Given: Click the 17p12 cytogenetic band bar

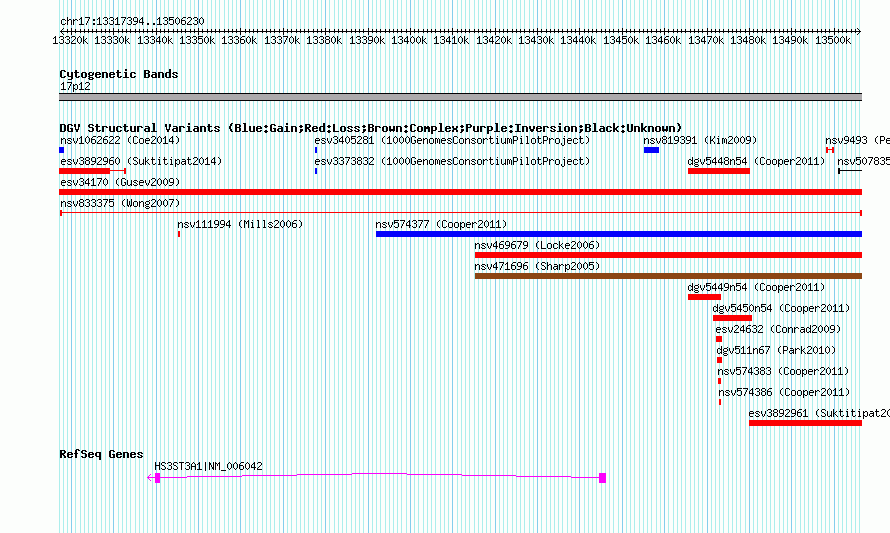Looking at the screenshot, I should 460,97.
